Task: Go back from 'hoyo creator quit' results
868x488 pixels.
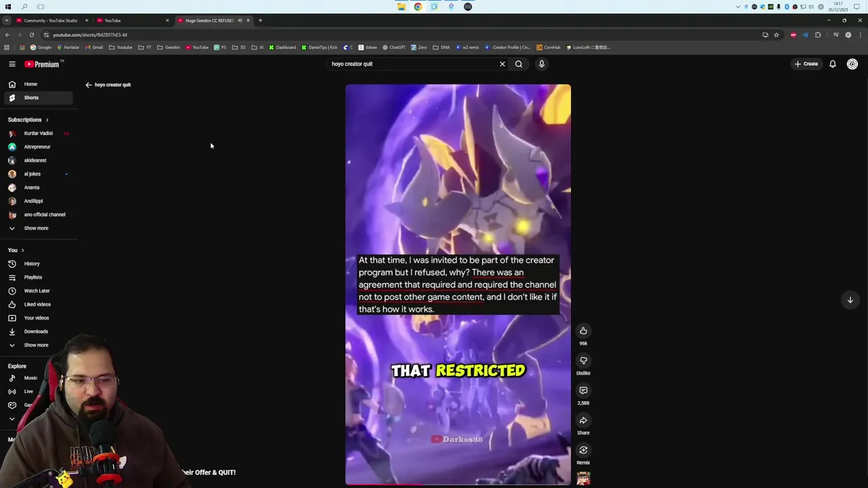Action: tap(88, 85)
